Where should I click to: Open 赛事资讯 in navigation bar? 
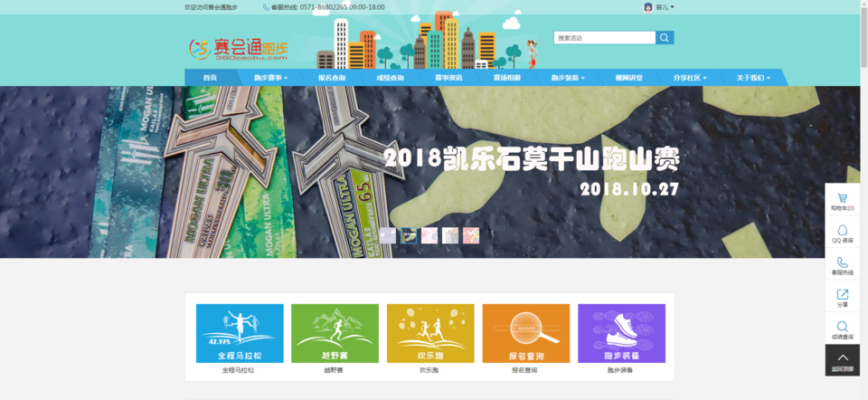[448, 78]
